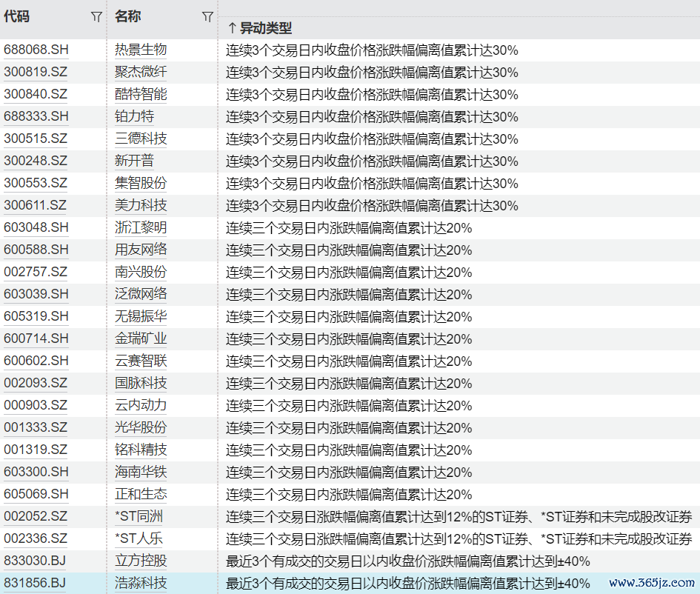This screenshot has width=700, height=594.
Task: Select 异动类型 text in 立方控股 row
Action: pyautogui.click(x=408, y=561)
